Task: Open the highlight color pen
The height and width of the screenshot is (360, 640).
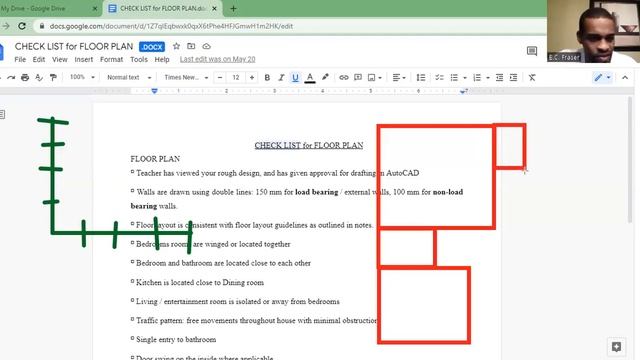Action: click(x=325, y=77)
